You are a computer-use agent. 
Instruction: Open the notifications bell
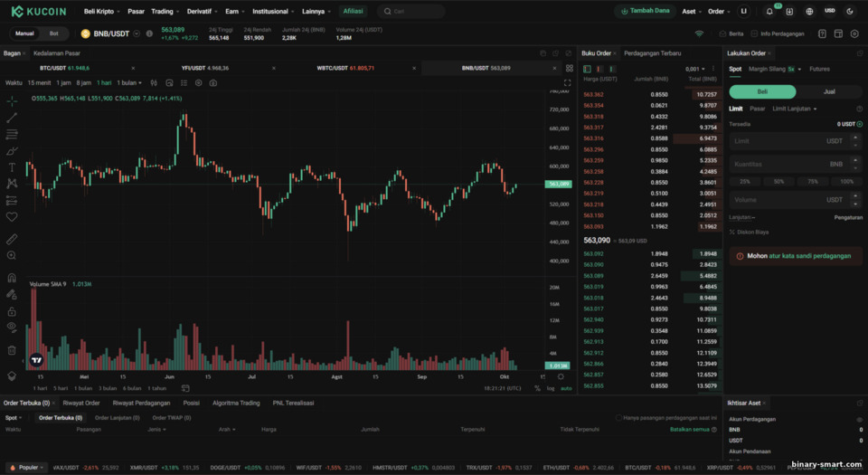[769, 11]
